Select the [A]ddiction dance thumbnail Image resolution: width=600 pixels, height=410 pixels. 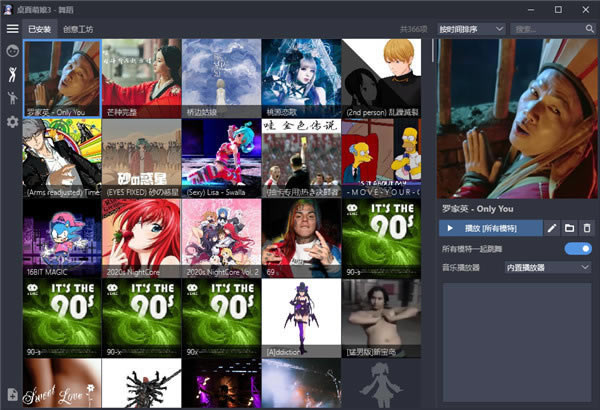[302, 318]
